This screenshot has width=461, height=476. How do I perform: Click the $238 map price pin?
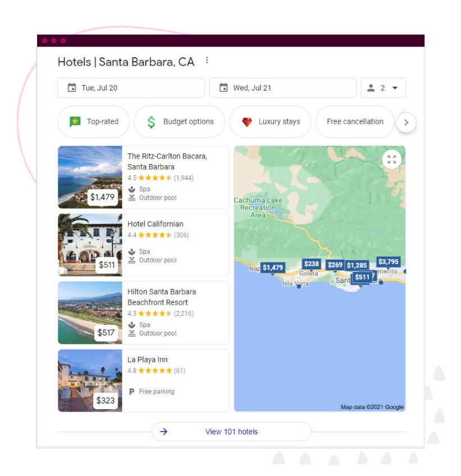311,264
